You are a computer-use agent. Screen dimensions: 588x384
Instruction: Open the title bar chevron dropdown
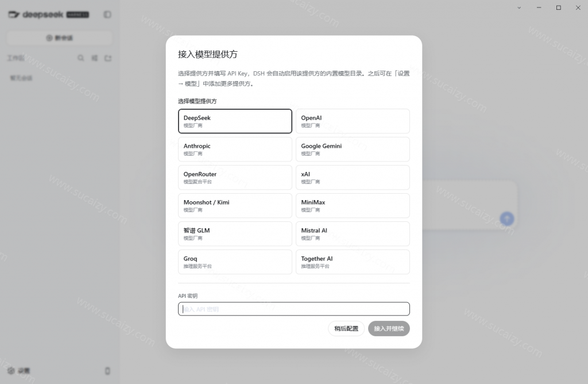[x=519, y=7]
